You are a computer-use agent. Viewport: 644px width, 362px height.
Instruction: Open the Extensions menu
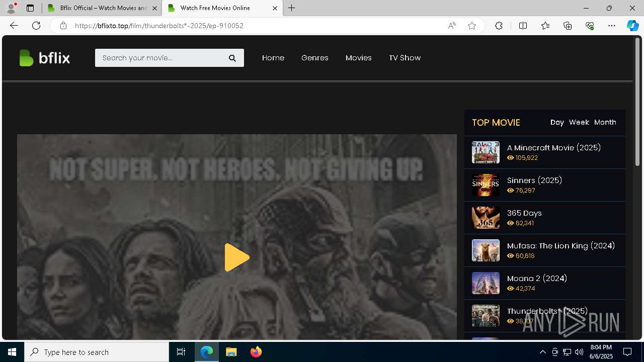point(499,26)
